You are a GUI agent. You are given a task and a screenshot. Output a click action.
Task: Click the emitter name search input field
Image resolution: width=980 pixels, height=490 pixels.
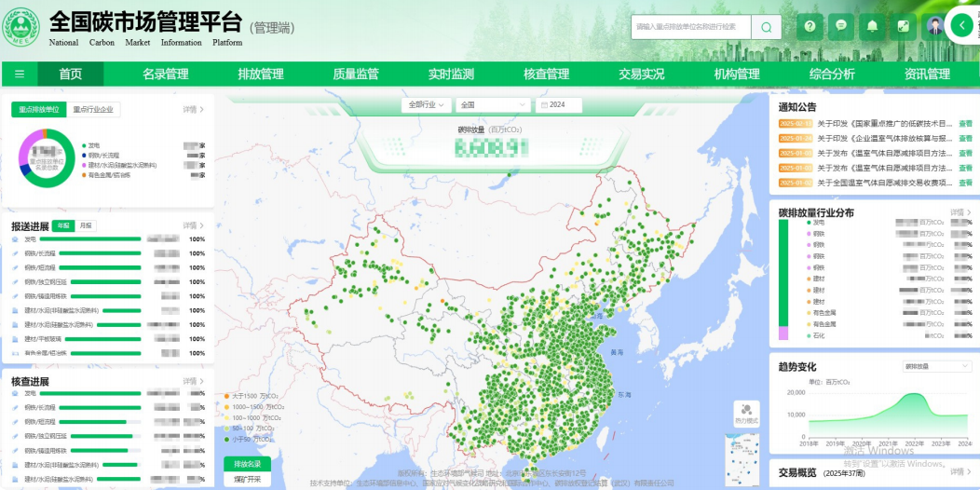pos(690,27)
